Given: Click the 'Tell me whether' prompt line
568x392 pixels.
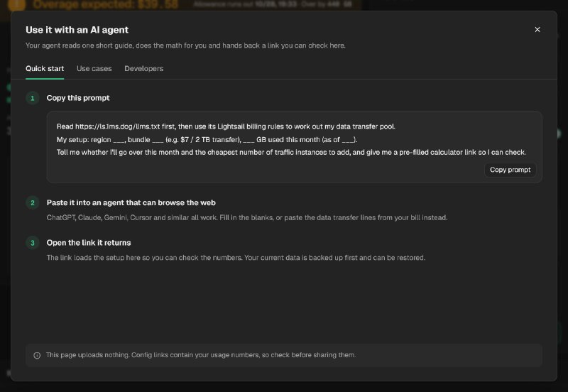Looking at the screenshot, I should [x=291, y=152].
